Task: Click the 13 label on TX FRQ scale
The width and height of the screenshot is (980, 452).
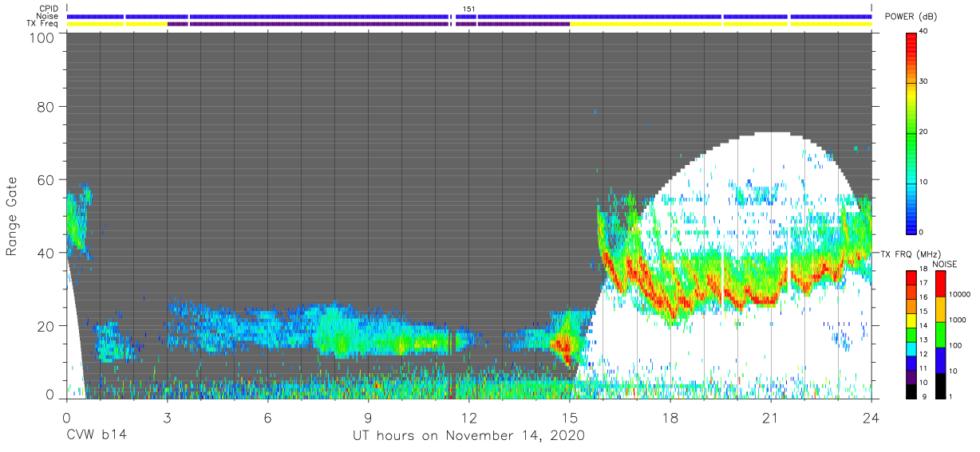Action: click(x=924, y=340)
